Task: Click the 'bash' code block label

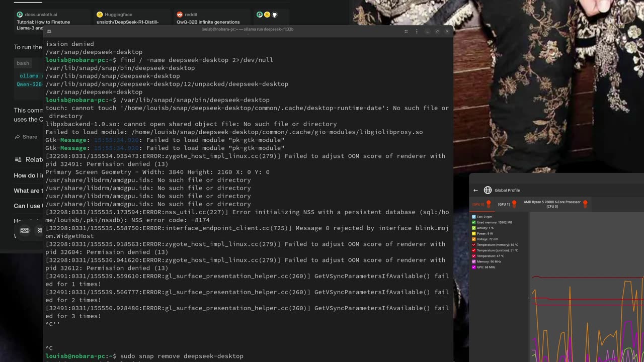Action: [x=23, y=63]
